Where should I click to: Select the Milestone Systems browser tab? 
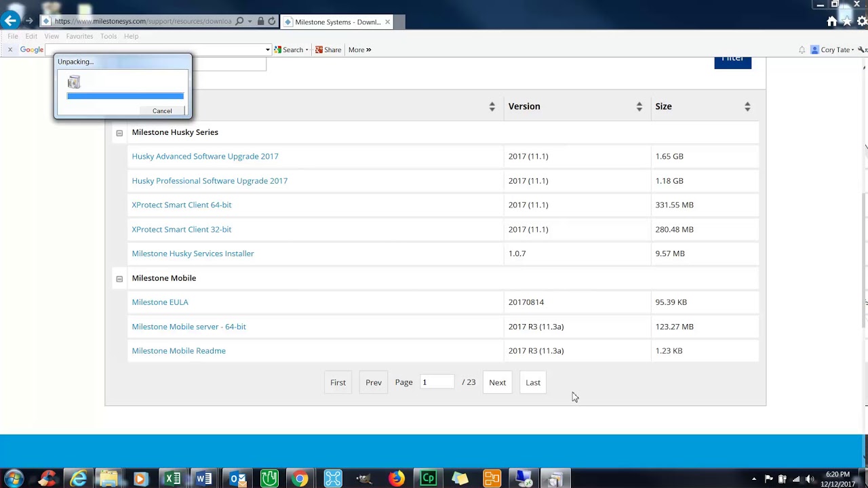coord(336,22)
